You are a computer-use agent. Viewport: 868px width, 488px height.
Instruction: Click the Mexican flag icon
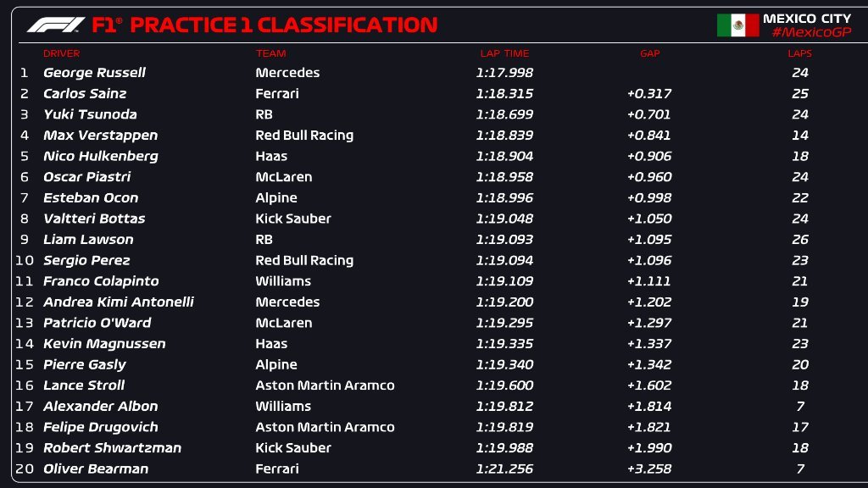click(737, 25)
